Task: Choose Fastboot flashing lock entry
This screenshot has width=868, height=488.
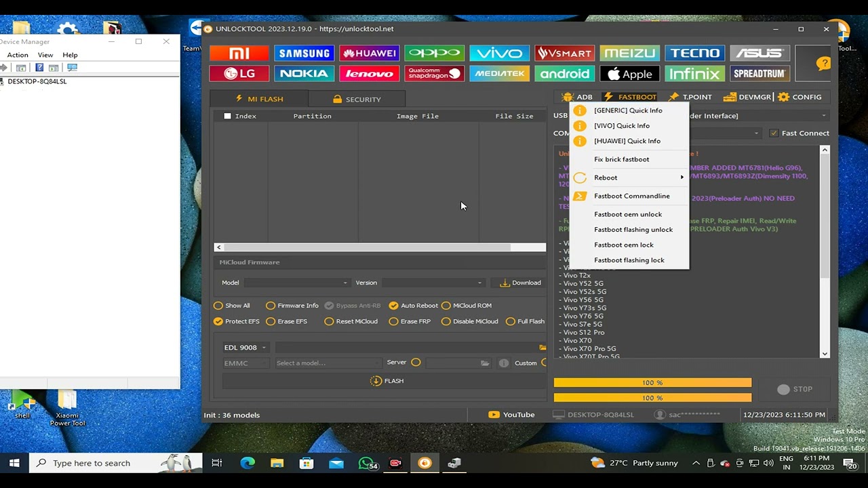Action: (x=629, y=260)
